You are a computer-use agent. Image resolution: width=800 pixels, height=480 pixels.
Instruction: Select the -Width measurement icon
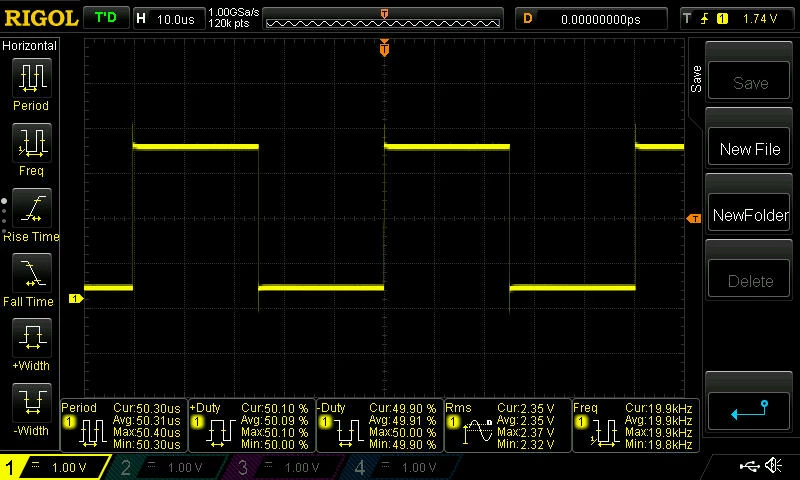pos(32,402)
